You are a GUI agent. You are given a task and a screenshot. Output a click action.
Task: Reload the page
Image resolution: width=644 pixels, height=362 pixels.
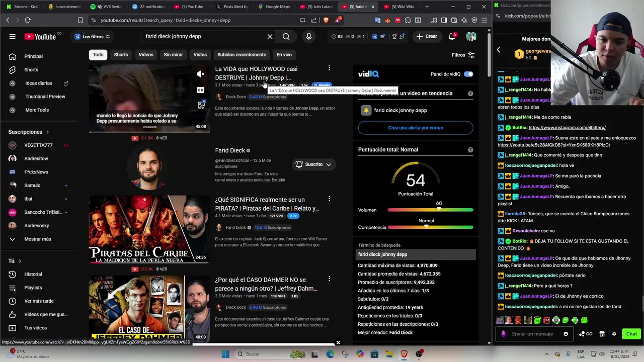tap(28, 20)
